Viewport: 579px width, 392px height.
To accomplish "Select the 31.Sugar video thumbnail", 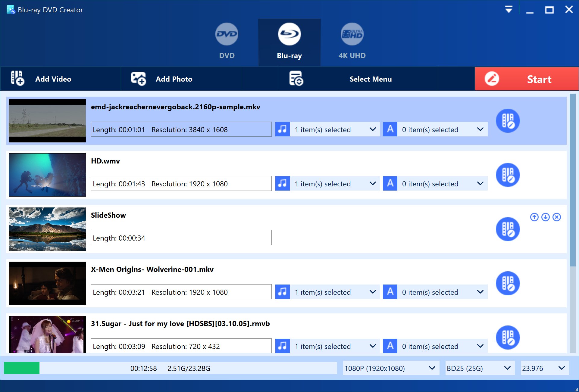I will (47, 334).
